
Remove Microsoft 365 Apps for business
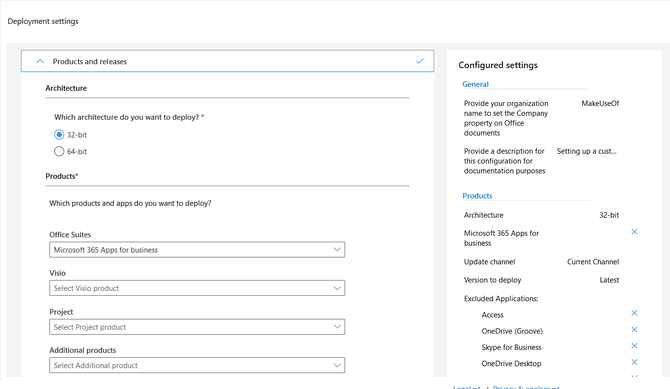click(635, 232)
